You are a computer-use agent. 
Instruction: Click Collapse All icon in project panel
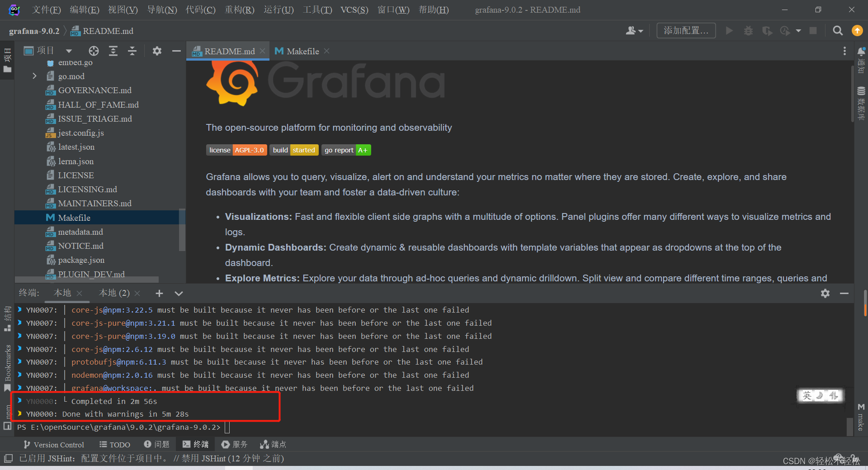(x=132, y=51)
